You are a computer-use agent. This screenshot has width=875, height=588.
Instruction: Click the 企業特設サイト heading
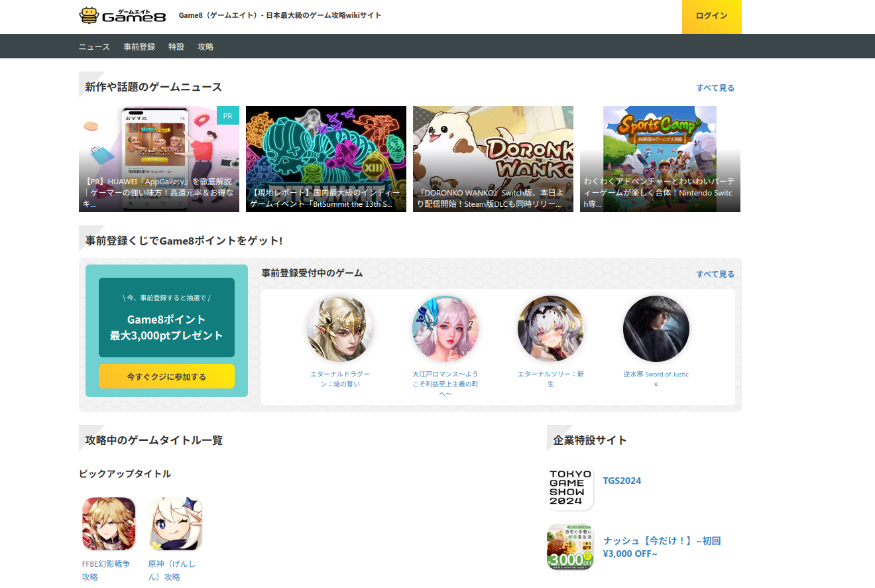pyautogui.click(x=590, y=440)
